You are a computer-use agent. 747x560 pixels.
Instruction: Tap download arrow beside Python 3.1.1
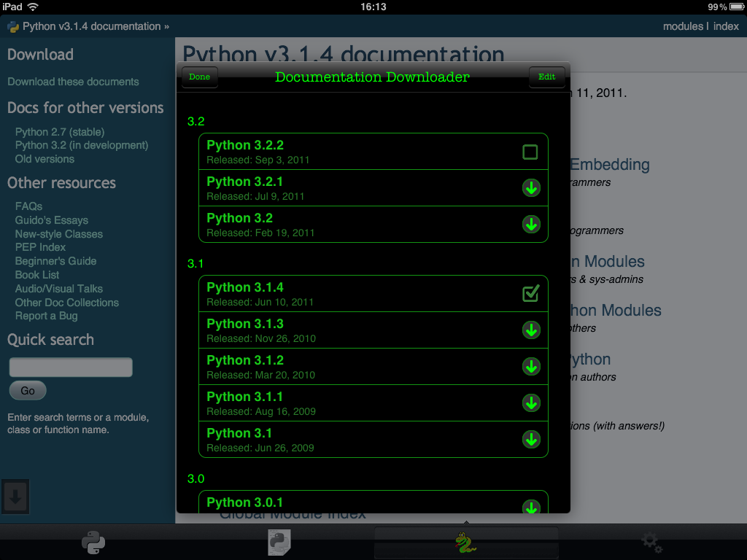pos(531,402)
